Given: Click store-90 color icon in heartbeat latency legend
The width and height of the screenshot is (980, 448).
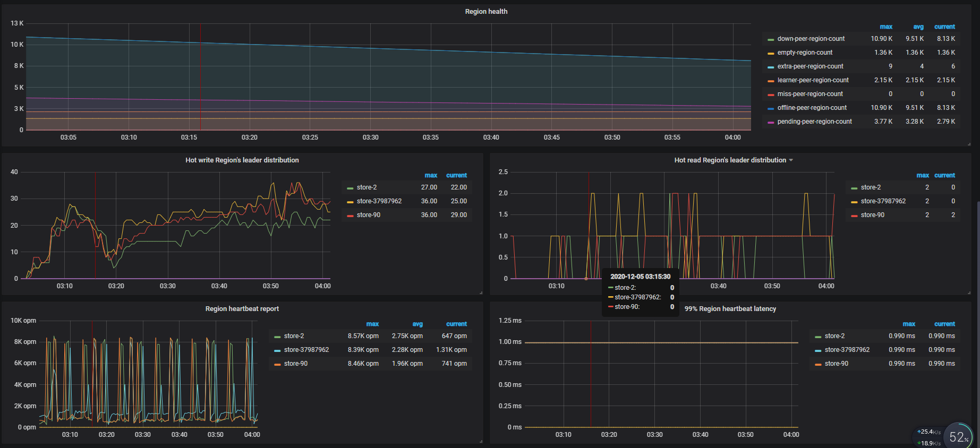Looking at the screenshot, I should click(818, 364).
